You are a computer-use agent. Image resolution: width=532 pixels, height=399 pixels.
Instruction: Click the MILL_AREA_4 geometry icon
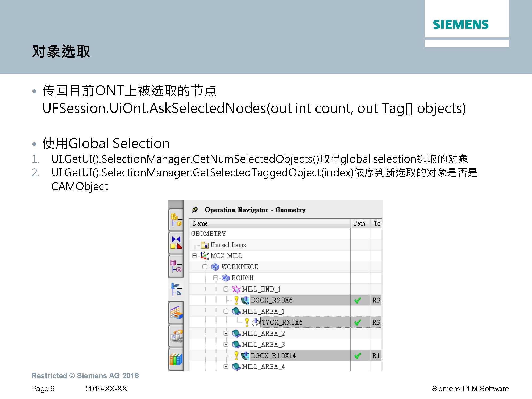coord(236,367)
